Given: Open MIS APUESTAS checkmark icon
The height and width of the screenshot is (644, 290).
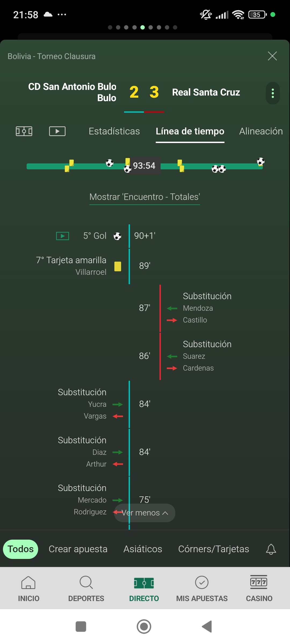Looking at the screenshot, I should point(202,582).
